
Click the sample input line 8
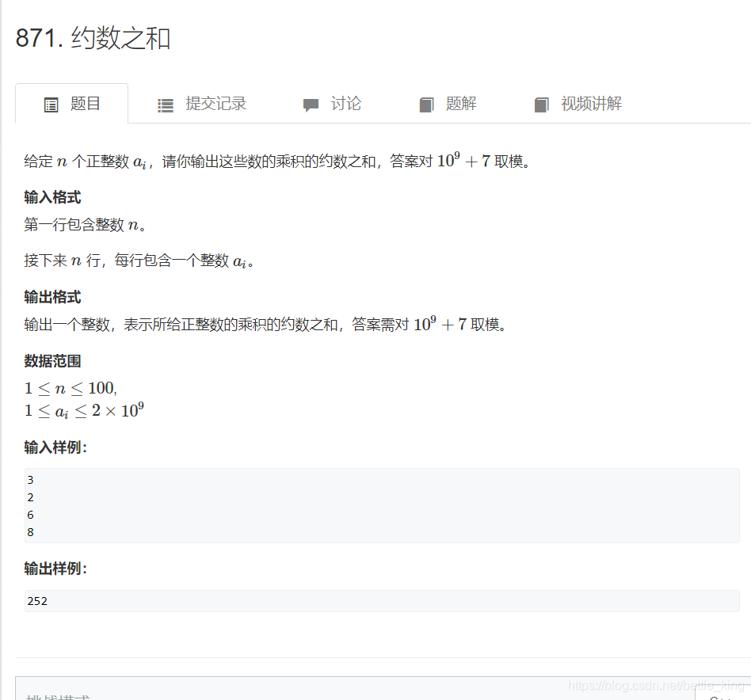(31, 532)
